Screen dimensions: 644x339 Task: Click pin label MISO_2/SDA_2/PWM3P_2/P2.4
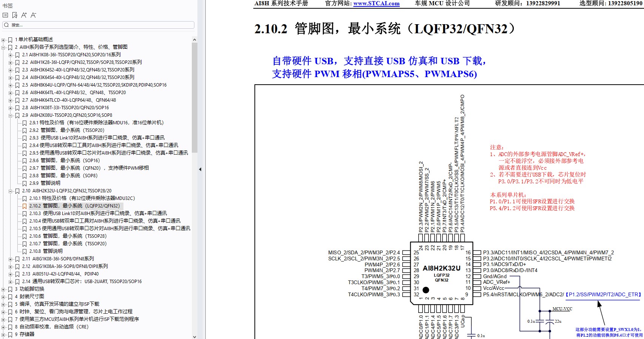(364, 252)
